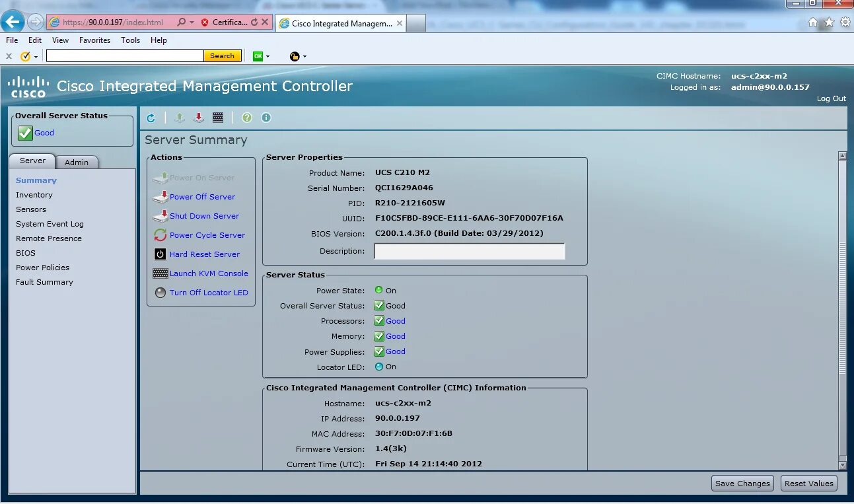Click the address bar stop X icon

266,22
